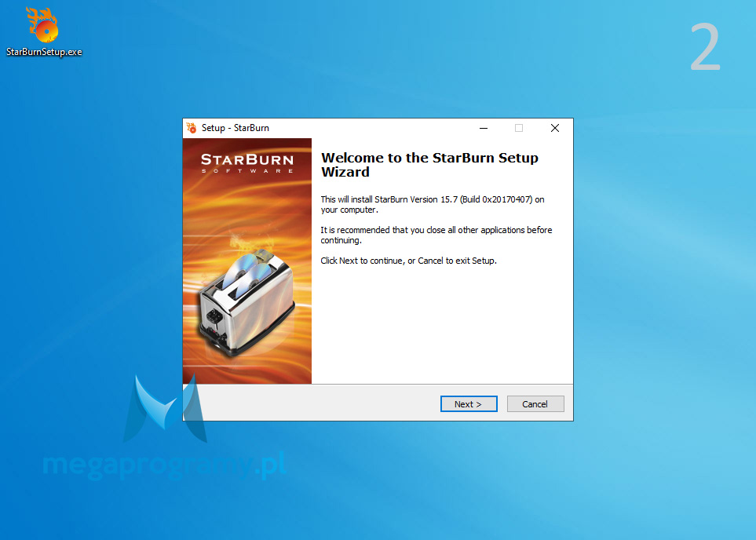Click the StarBurn icon in title bar
Screen dimensions: 756x540
tap(192, 128)
